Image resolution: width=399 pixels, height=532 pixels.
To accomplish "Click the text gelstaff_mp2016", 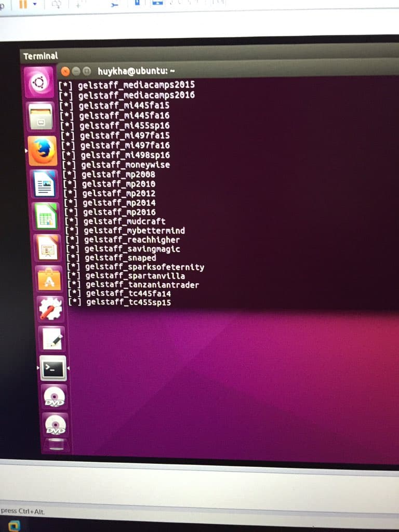I will click(119, 212).
